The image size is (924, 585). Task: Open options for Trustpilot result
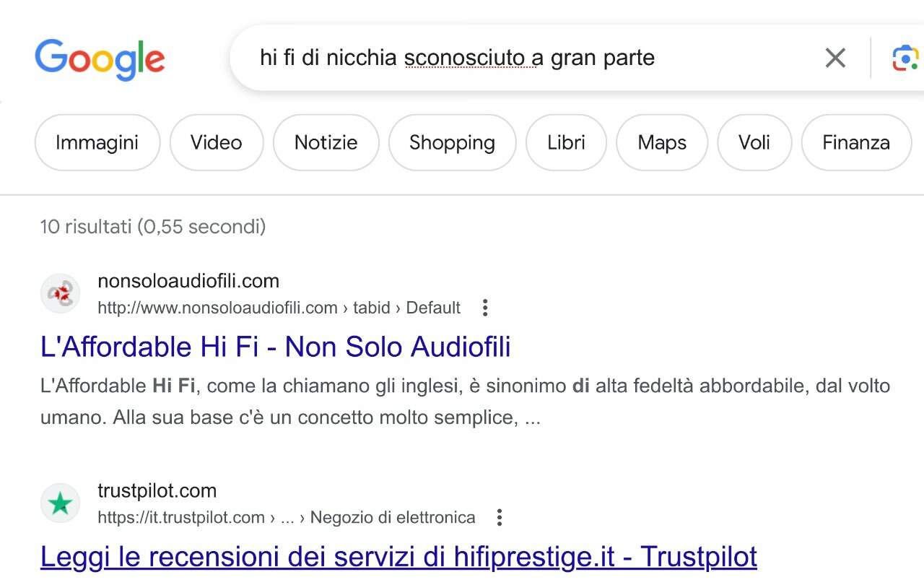[499, 517]
